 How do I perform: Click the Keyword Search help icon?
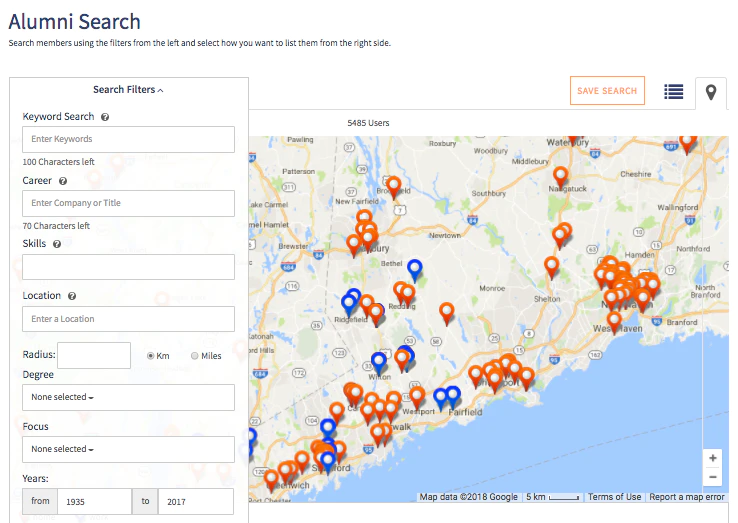[105, 117]
